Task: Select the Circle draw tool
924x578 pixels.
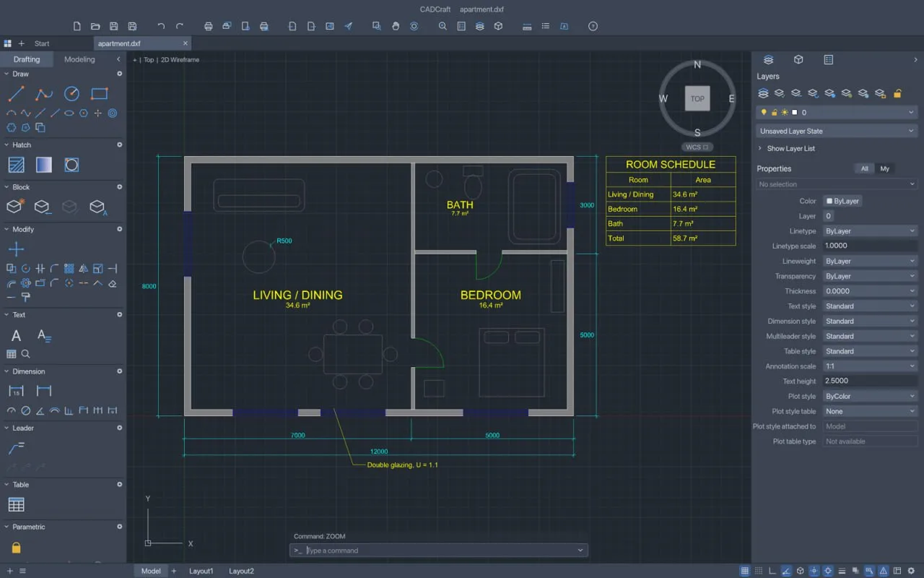Action: 71,93
